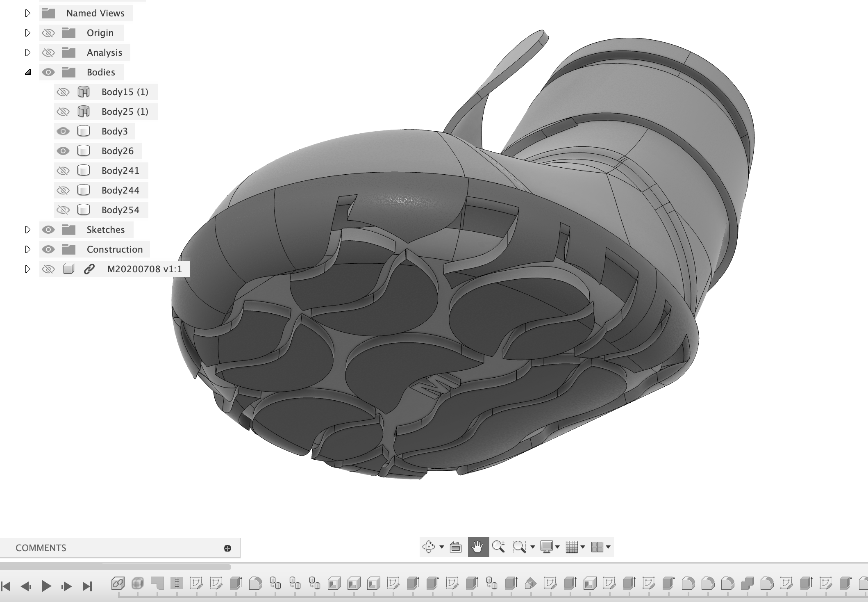868x602 pixels.
Task: Collapse the Bodies folder
Action: (28, 72)
